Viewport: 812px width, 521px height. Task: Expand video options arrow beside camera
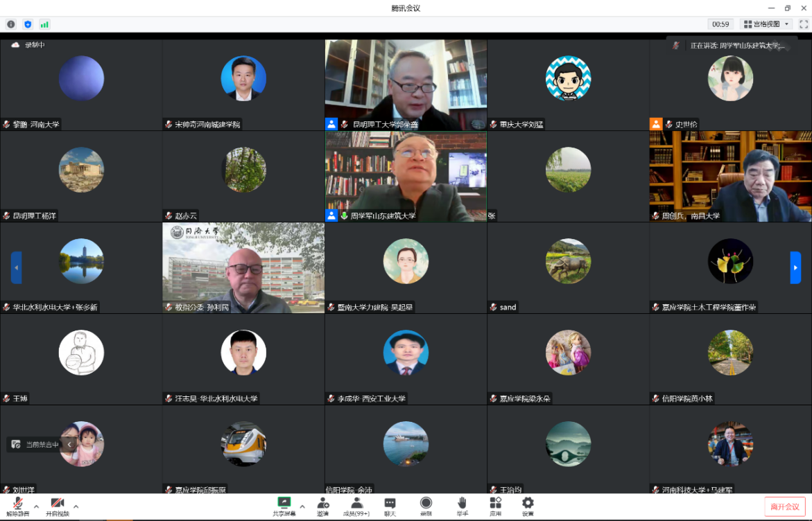tap(76, 506)
